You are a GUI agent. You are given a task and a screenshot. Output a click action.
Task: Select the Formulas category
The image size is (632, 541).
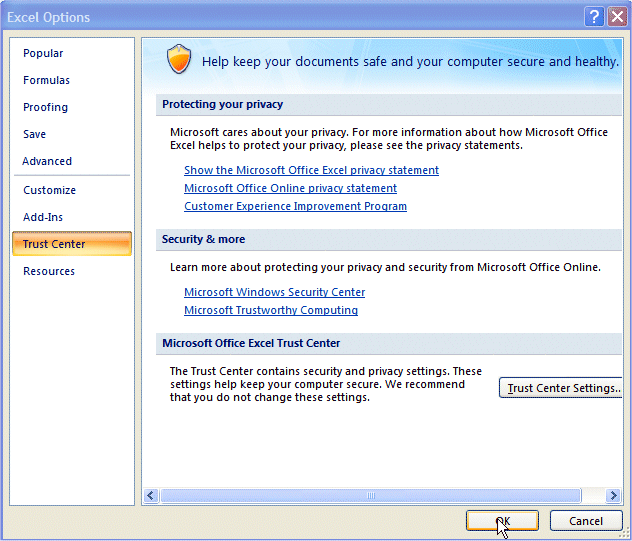(x=46, y=80)
